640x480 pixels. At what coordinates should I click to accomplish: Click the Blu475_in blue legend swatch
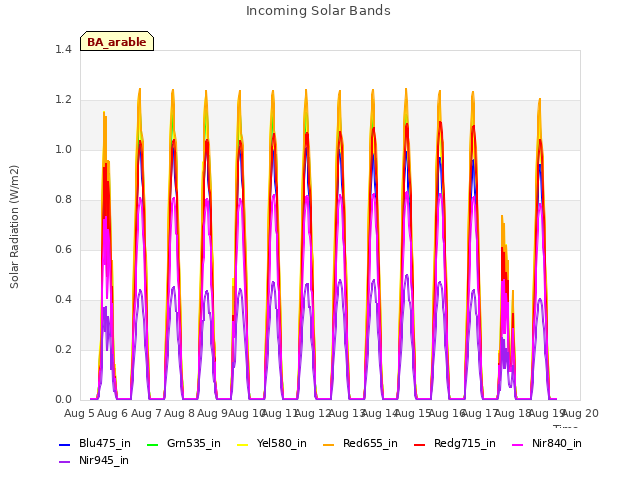coord(64,444)
